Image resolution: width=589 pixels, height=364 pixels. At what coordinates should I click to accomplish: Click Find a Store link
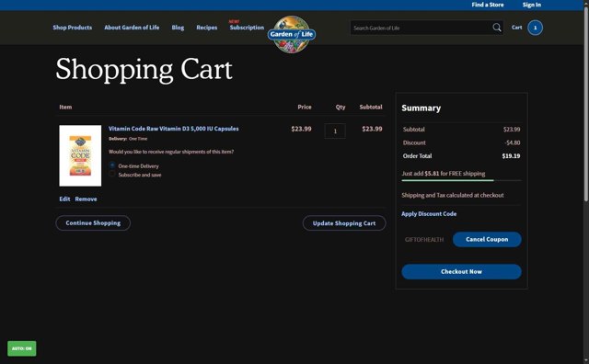488,5
